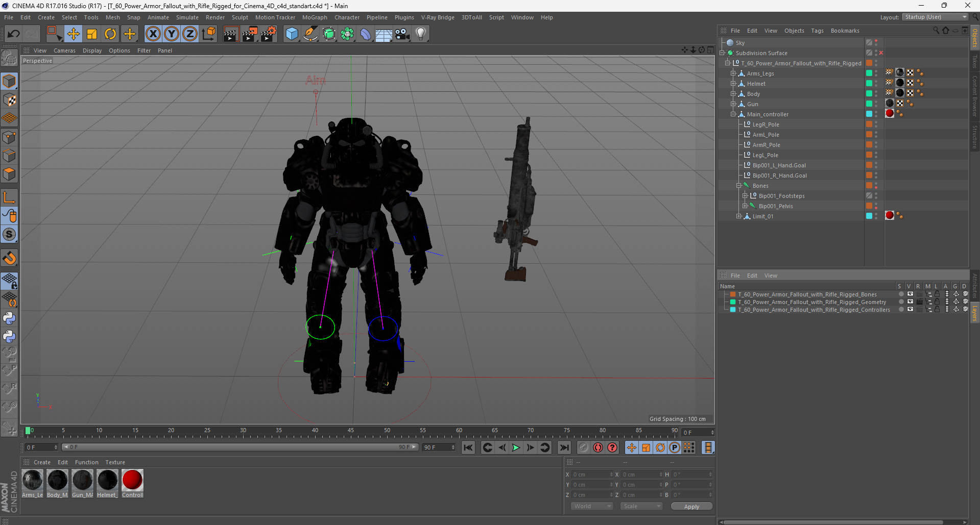Add a Cube primitive object
Image resolution: width=980 pixels, height=525 pixels.
pos(292,34)
